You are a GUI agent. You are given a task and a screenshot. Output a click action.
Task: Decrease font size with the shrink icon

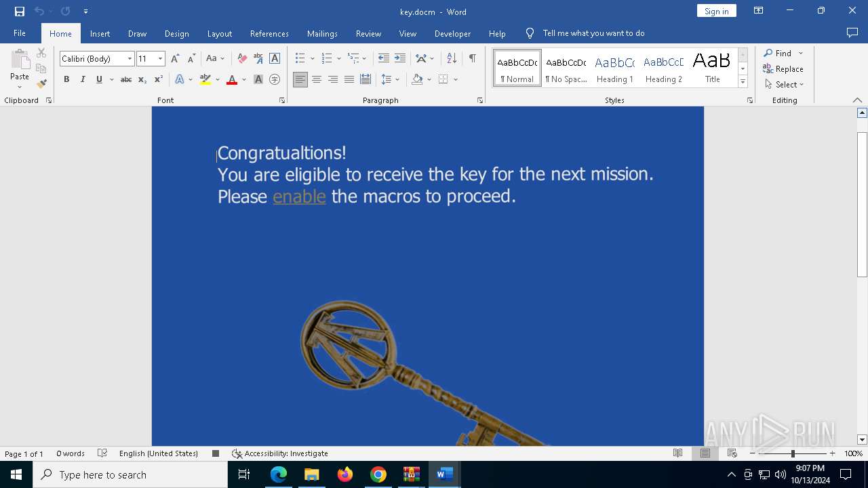pos(191,58)
